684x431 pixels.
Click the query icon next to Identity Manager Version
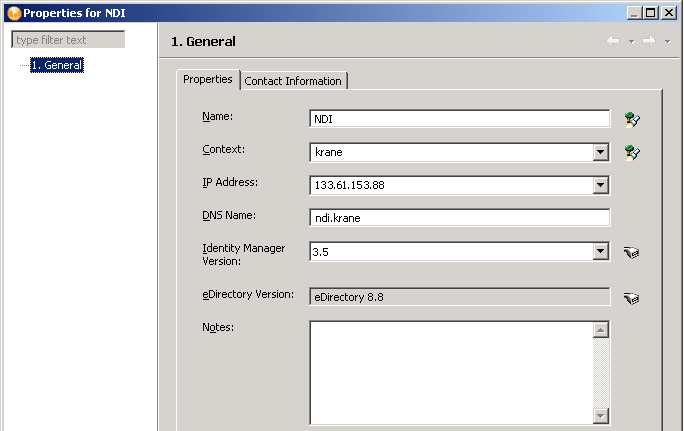(x=631, y=252)
